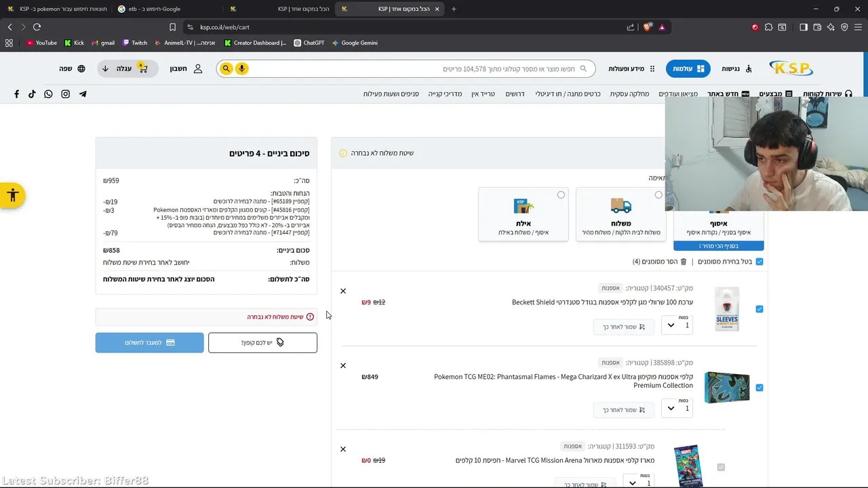868x488 pixels.
Task: Expand the cart (עגלה) dropdown arrow
Action: (105, 68)
